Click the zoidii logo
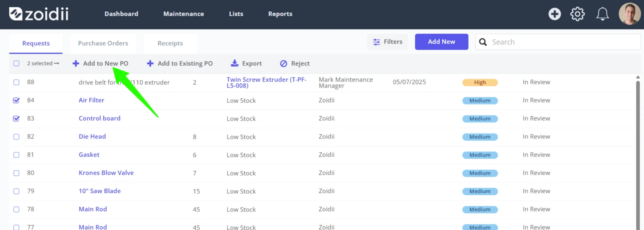Image resolution: width=644 pixels, height=230 pixels. 39,14
